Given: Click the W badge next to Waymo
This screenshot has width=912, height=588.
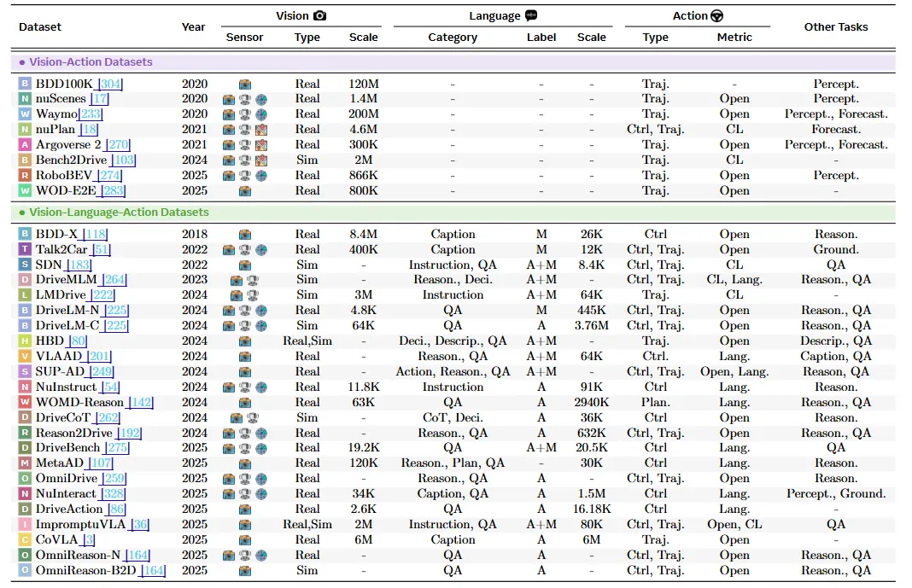Looking at the screenshot, I should point(25,114).
